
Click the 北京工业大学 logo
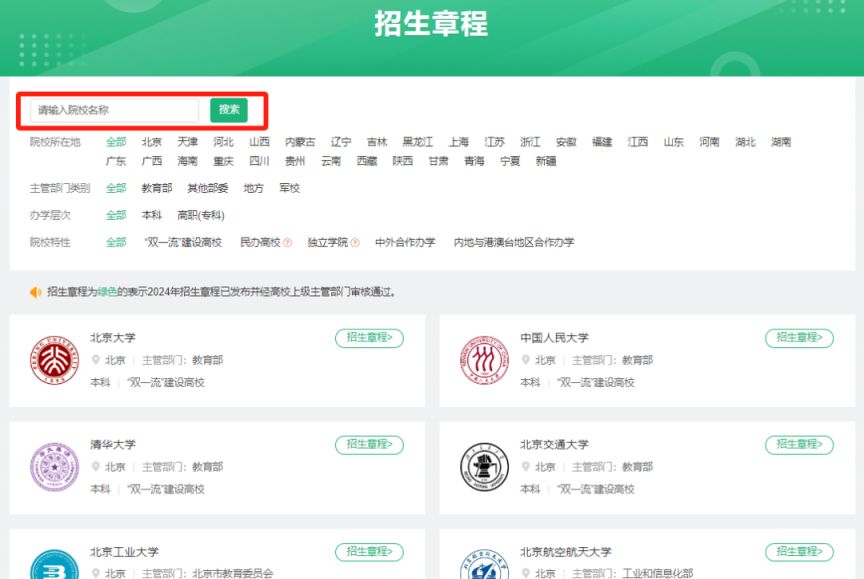click(x=55, y=565)
